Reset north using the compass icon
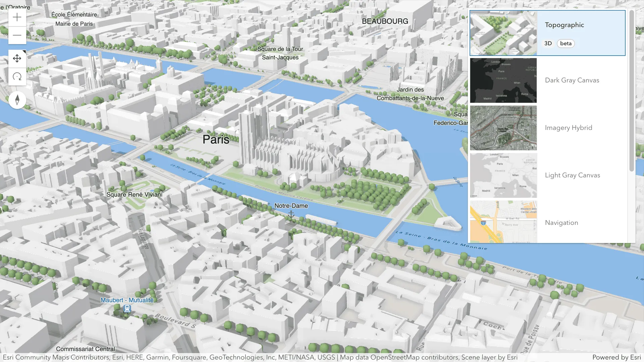This screenshot has height=362, width=644. coord(17,100)
